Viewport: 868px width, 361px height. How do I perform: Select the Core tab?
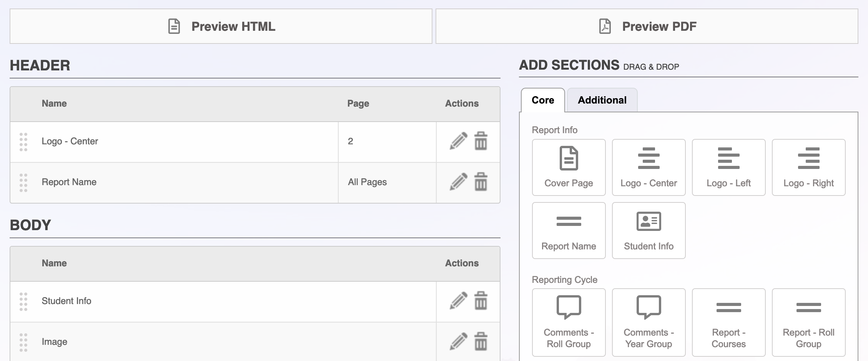(x=542, y=100)
